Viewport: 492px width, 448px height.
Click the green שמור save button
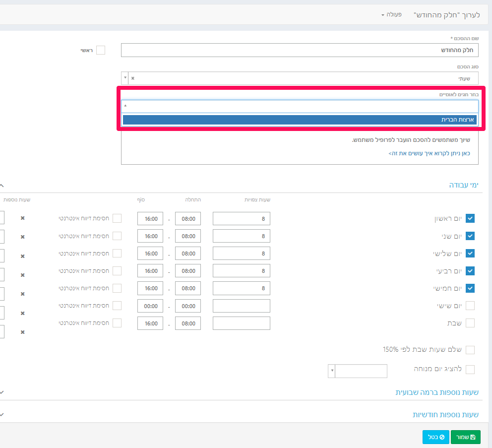tap(465, 437)
